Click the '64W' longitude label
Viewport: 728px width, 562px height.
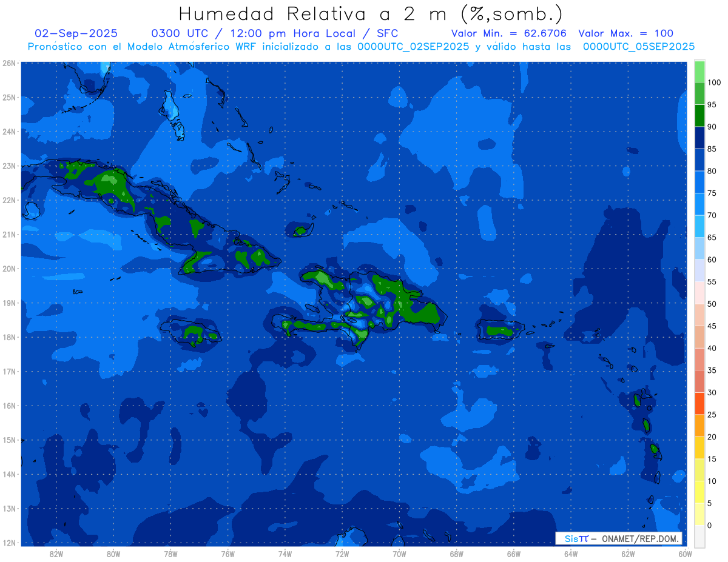click(x=571, y=554)
